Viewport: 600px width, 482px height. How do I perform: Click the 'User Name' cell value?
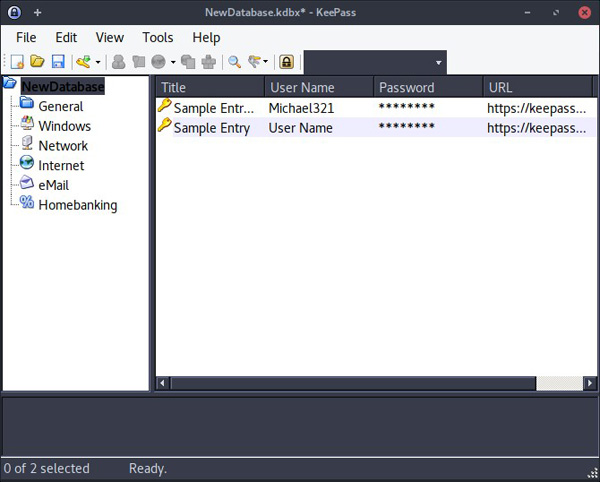click(300, 128)
